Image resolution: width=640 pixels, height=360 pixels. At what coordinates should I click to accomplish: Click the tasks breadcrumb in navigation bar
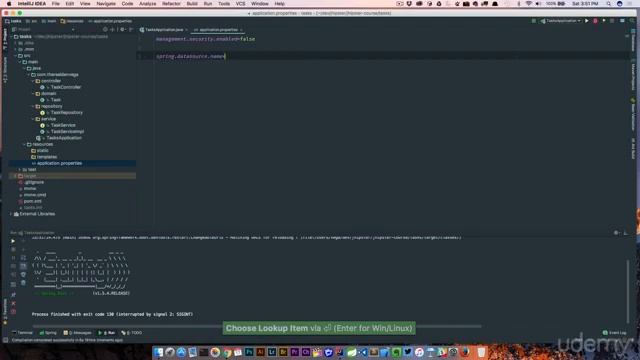(x=13, y=21)
